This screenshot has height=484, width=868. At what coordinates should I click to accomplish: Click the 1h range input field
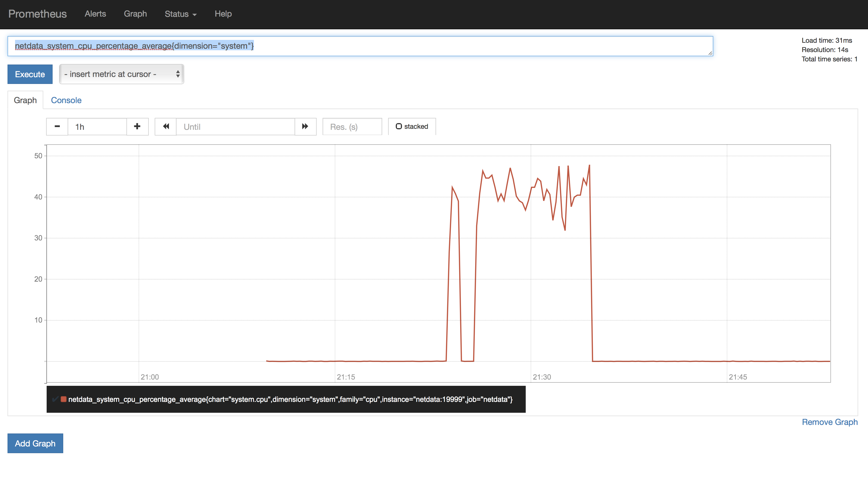click(x=97, y=127)
